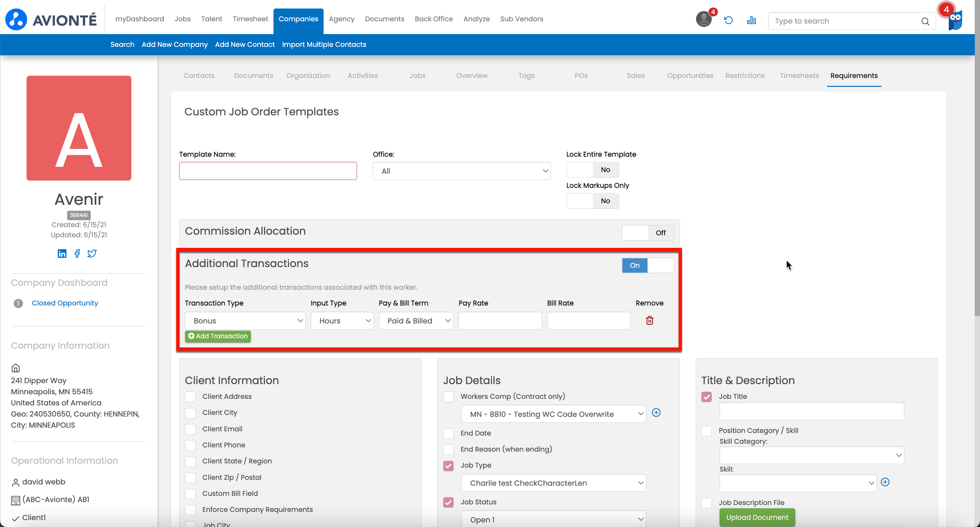Uncheck the Job Title checkbox
This screenshot has width=980, height=527.
[x=707, y=397]
